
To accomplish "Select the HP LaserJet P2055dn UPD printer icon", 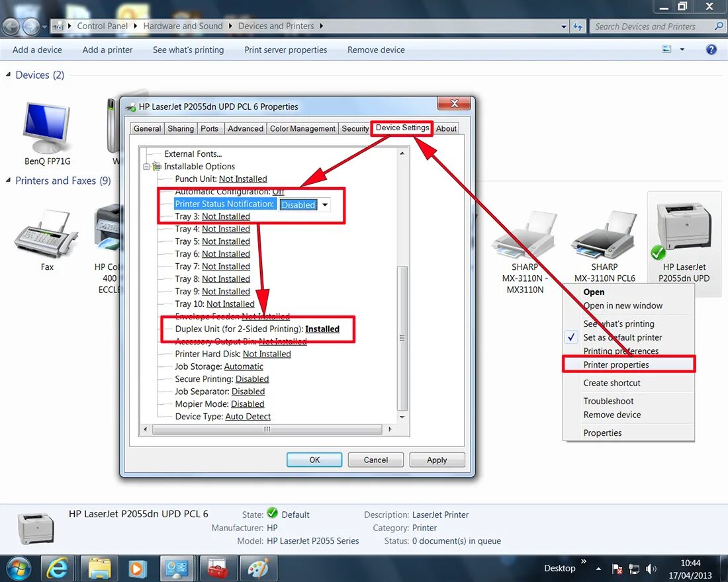I will [x=684, y=228].
